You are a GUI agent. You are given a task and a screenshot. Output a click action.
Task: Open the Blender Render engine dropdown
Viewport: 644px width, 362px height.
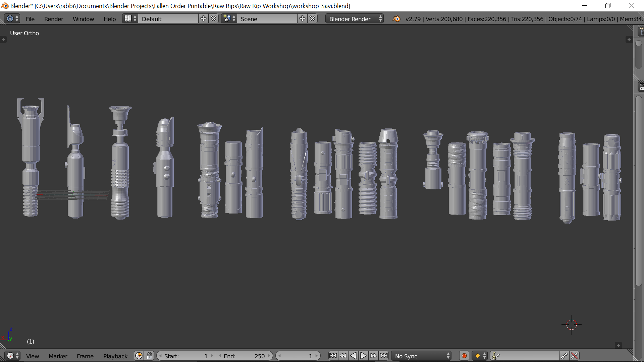tap(355, 19)
